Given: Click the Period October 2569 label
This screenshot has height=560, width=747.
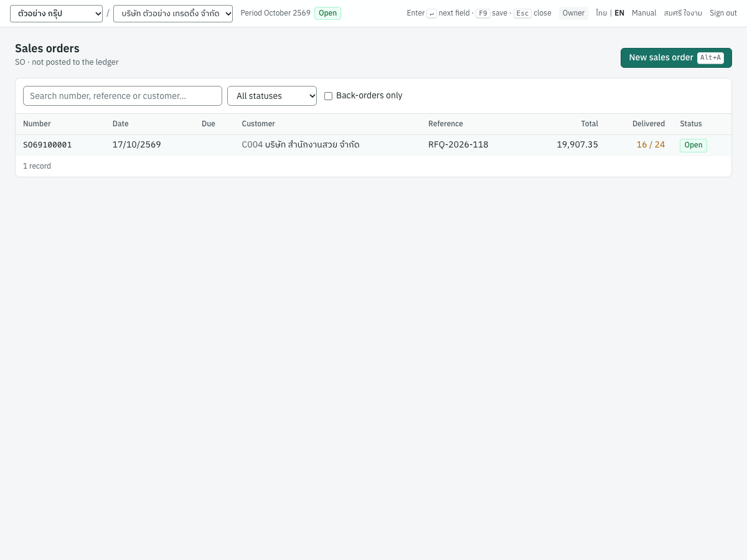Looking at the screenshot, I should 275,13.
